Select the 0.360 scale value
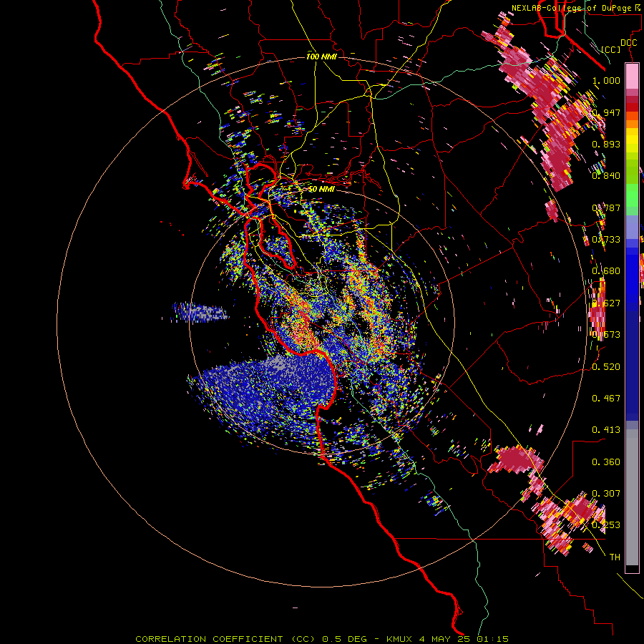The height and width of the screenshot is (644, 644). click(x=606, y=462)
